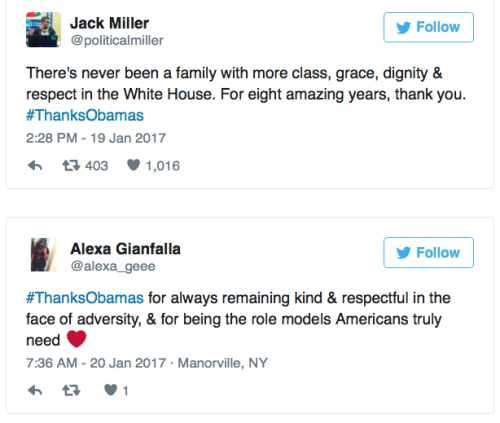
Task: Retweet Jack Miller's tweet with 403 retweets
Action: pos(71,165)
